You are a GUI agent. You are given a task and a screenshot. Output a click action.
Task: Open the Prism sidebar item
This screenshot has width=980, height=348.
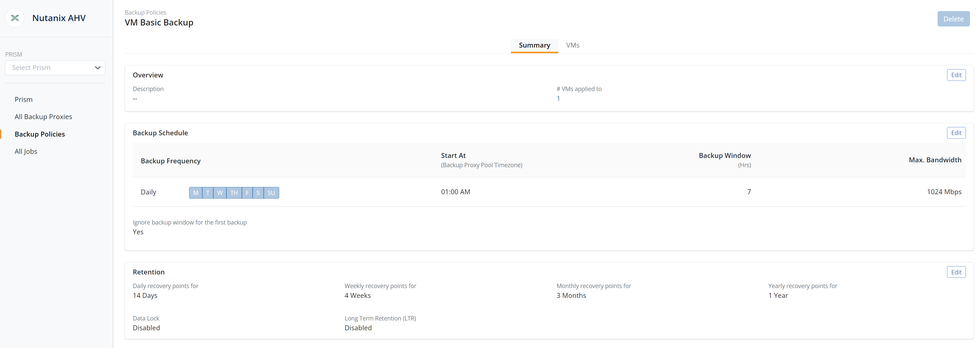coord(24,99)
